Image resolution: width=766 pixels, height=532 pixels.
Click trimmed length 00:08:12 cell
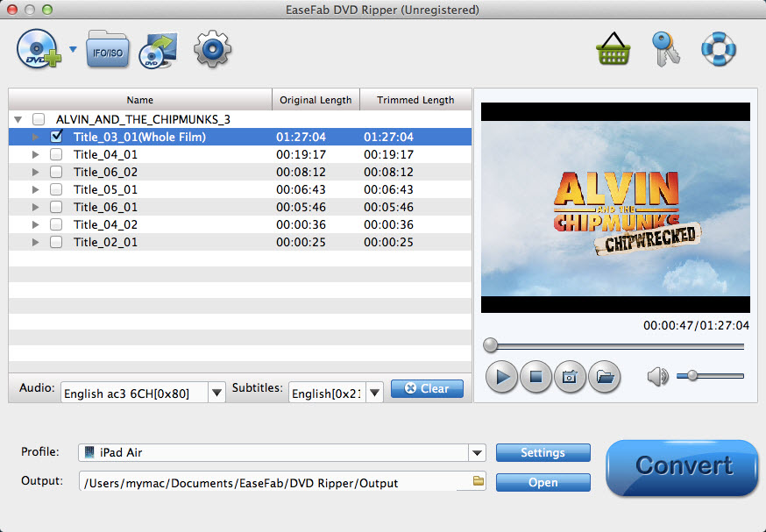[x=388, y=172]
